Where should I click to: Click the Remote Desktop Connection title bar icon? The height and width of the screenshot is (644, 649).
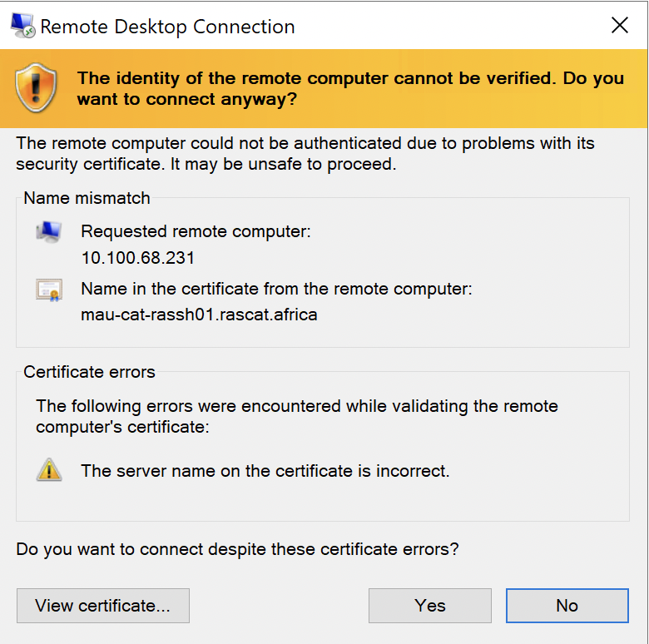click(22, 27)
